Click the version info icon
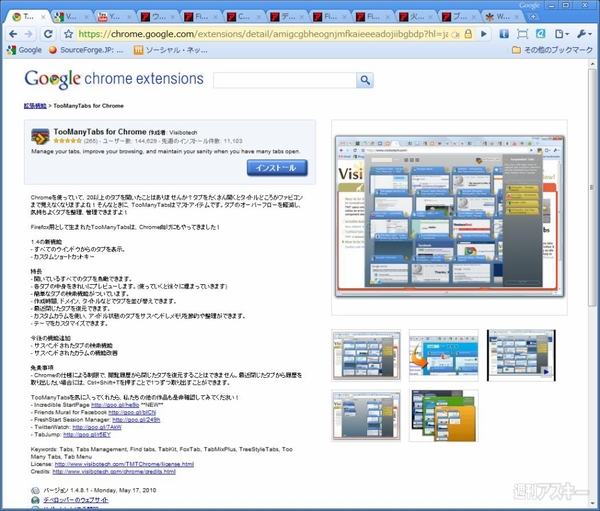Image resolution: width=600 pixels, height=511 pixels. pyautogui.click(x=35, y=490)
